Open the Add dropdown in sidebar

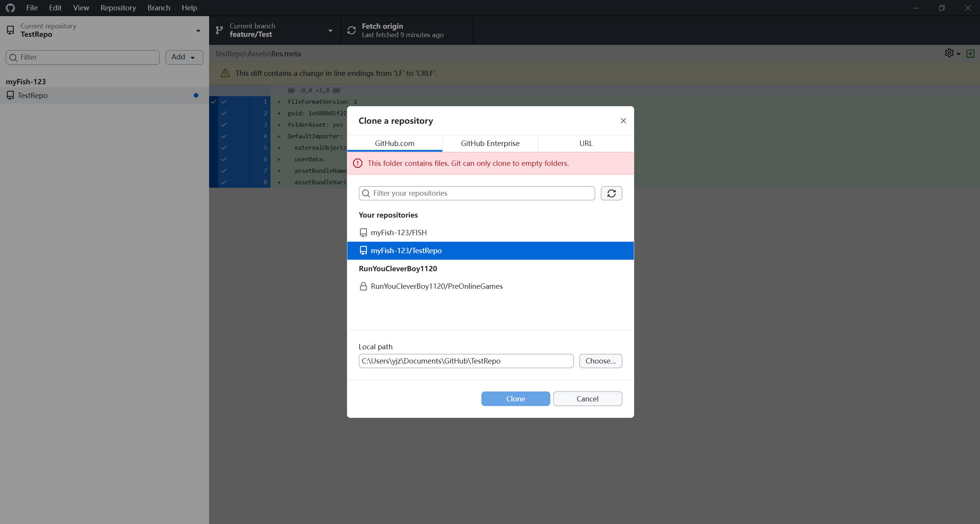[184, 57]
